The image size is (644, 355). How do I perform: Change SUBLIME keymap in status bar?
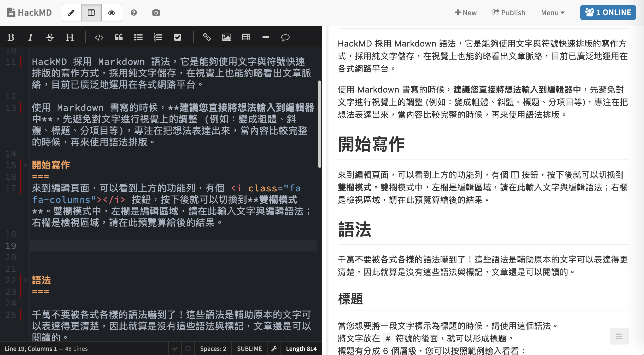(x=249, y=349)
